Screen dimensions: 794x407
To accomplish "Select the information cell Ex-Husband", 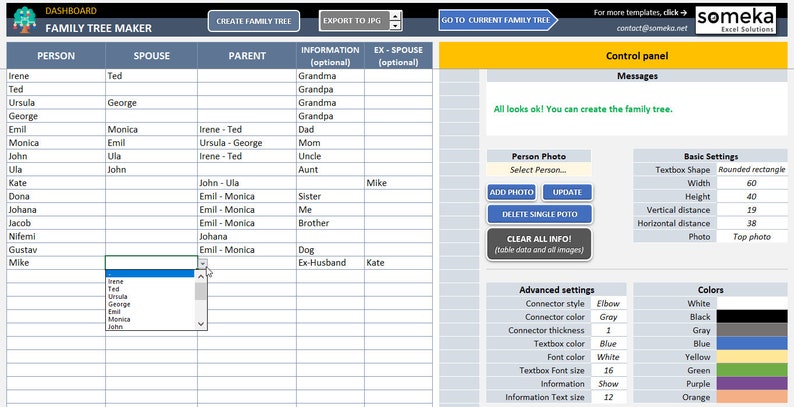I will click(330, 263).
